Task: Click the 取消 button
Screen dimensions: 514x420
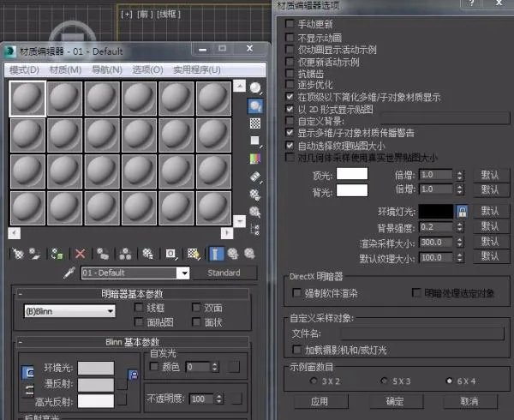Action: 469,402
